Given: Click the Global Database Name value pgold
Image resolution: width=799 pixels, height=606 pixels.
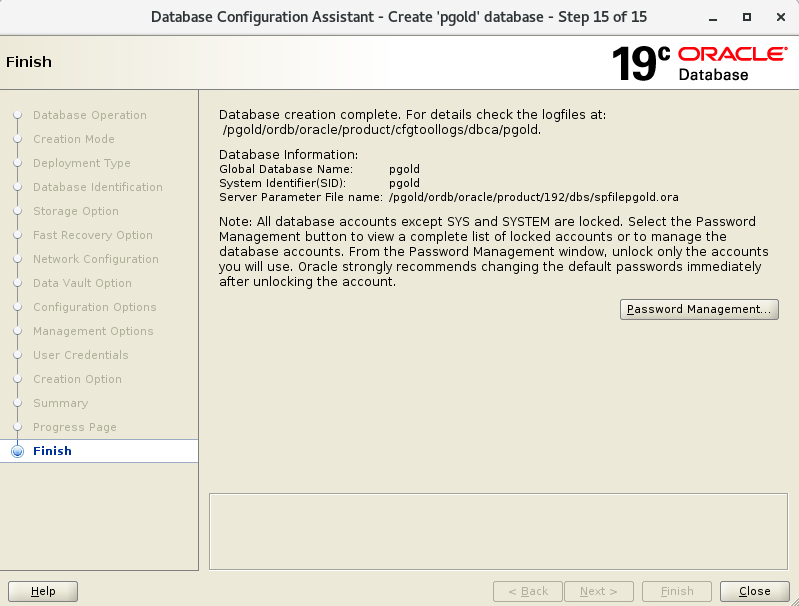Looking at the screenshot, I should pos(404,169).
